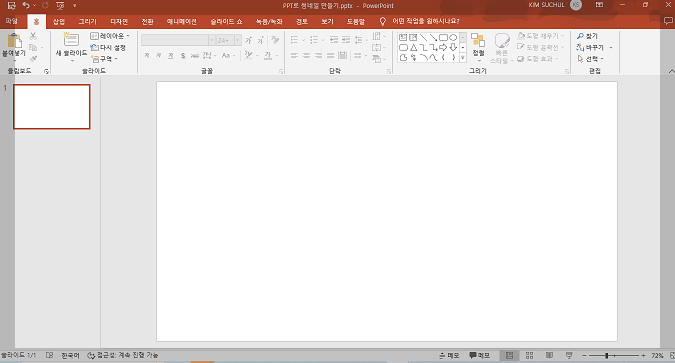Open the font size dropdown arrow

tap(238, 40)
